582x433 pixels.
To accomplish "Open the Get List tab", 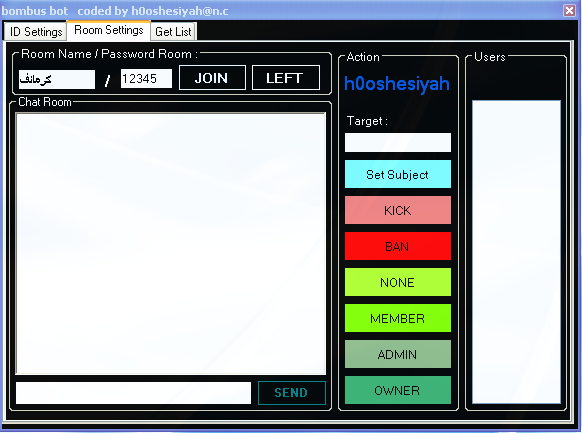I will (x=173, y=32).
